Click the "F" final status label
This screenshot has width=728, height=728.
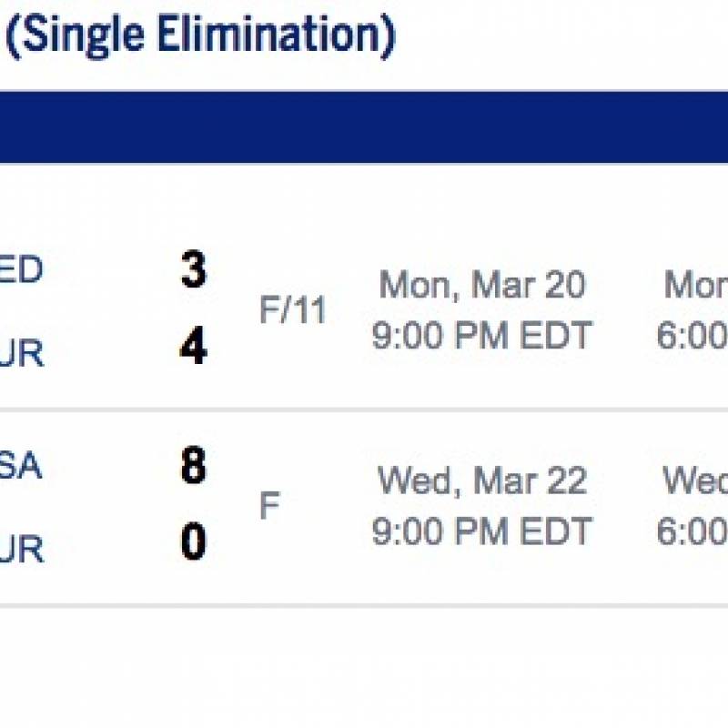coord(269,506)
